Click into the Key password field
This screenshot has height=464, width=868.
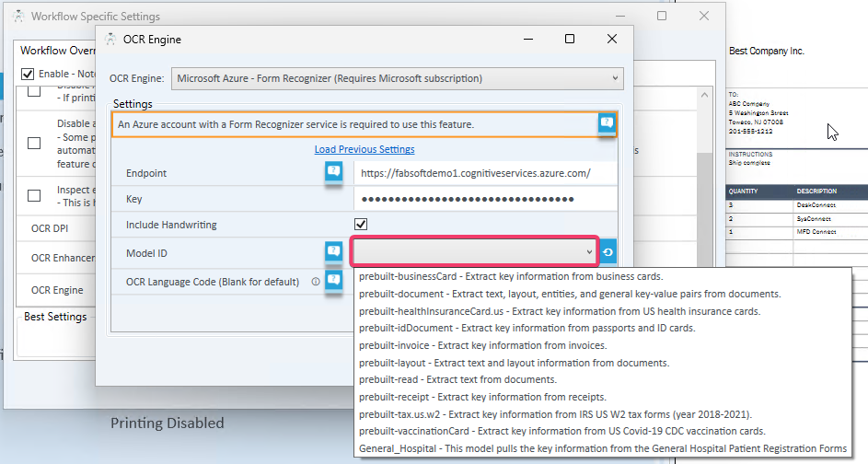484,199
